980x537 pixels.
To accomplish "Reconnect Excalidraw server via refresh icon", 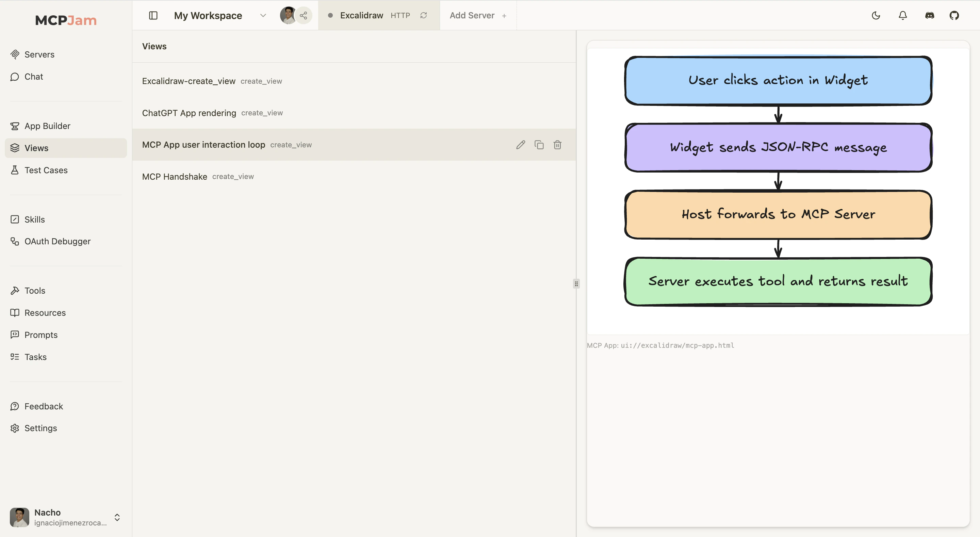I will (423, 16).
